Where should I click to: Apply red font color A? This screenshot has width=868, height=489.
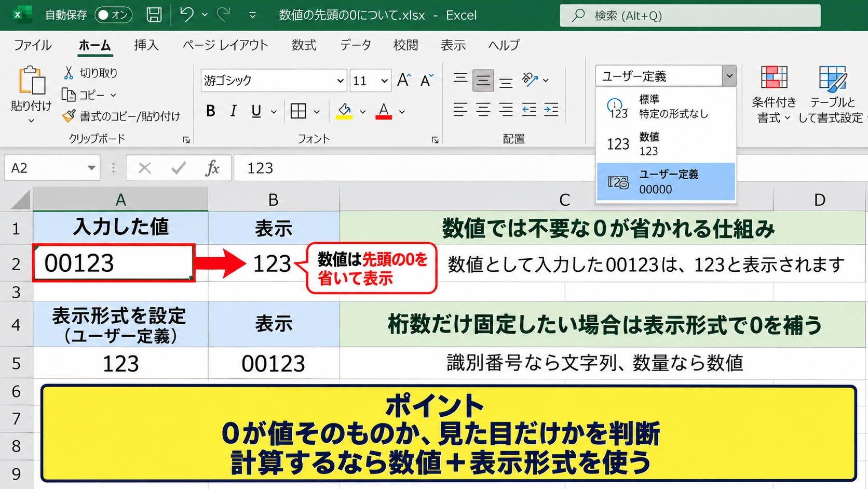(384, 111)
